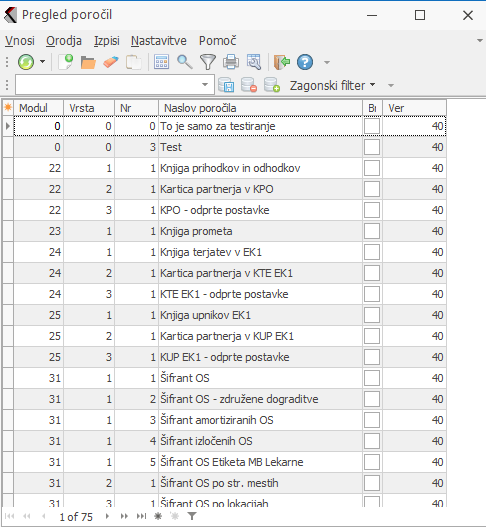Check the box beside Šifrant OS row

pos(372,378)
